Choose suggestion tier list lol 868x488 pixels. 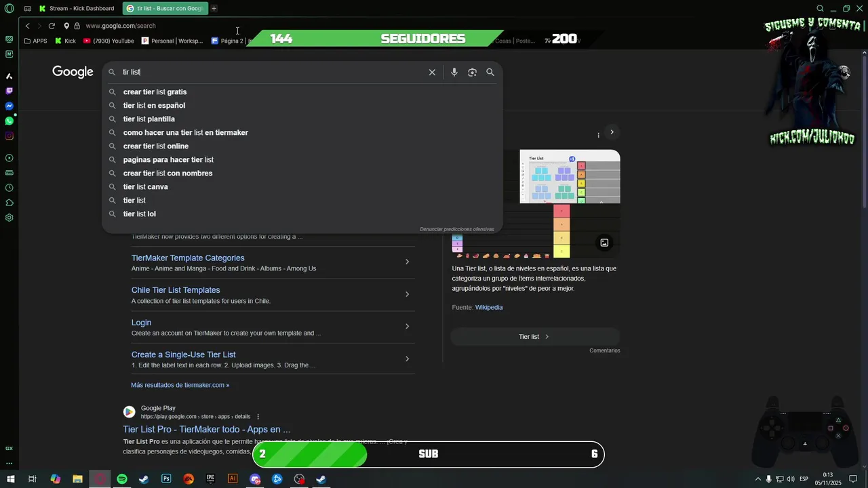click(x=139, y=214)
